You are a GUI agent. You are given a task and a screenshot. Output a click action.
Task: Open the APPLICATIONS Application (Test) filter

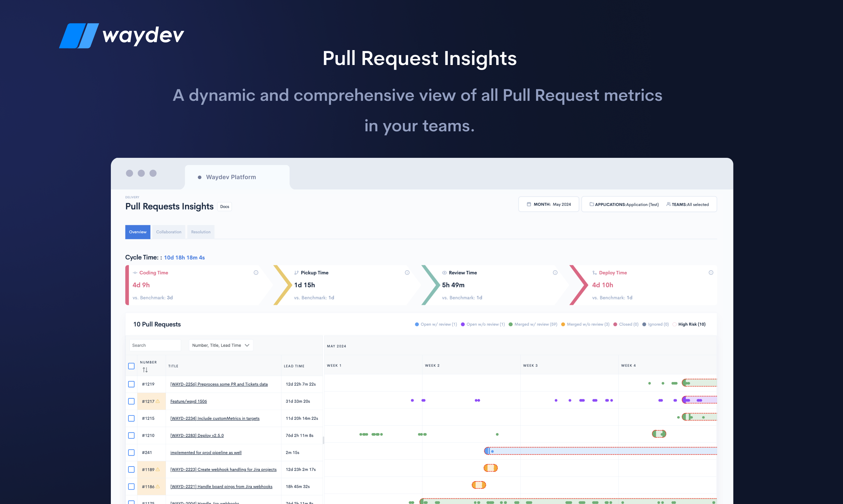[x=624, y=205]
